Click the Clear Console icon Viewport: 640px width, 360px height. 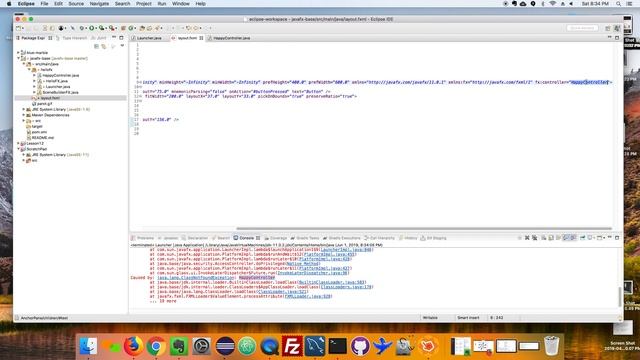coord(544,238)
